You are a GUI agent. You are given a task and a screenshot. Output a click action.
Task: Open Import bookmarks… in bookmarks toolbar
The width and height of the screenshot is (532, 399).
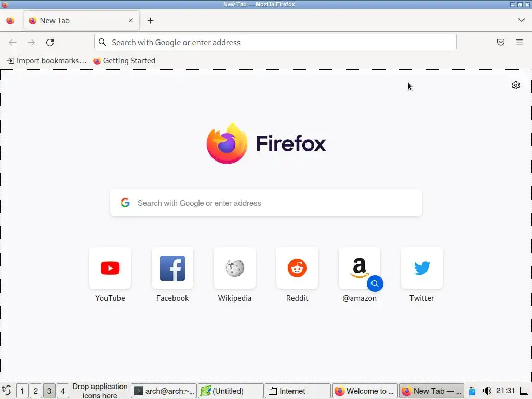click(x=47, y=61)
